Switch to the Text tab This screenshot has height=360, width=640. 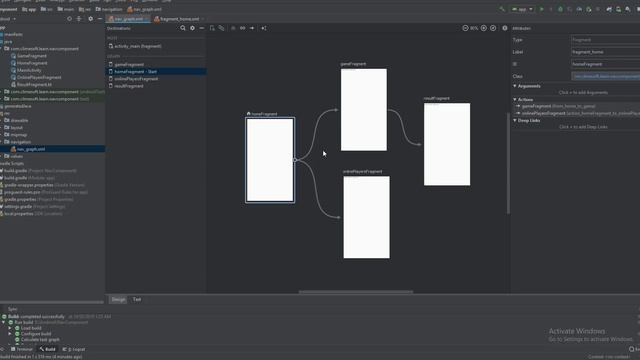(137, 300)
